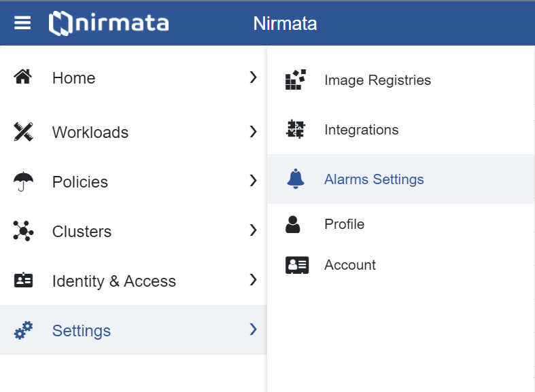Click the Workloads pencil-ruler icon

pyautogui.click(x=23, y=132)
